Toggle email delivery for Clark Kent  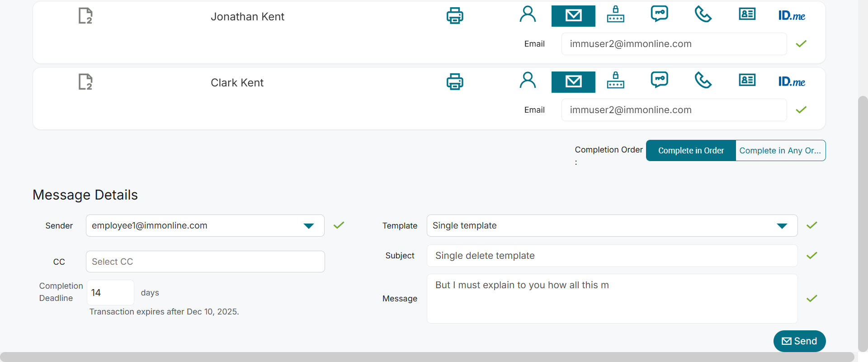click(x=573, y=82)
